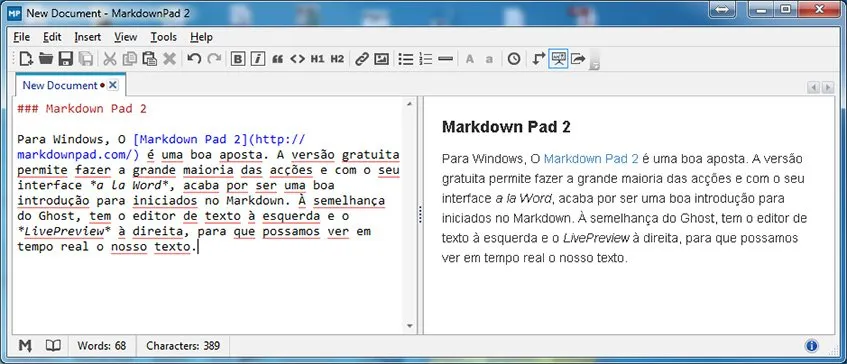This screenshot has height=364, width=847.
Task: Export the document with the arrow icon
Action: [x=578, y=59]
